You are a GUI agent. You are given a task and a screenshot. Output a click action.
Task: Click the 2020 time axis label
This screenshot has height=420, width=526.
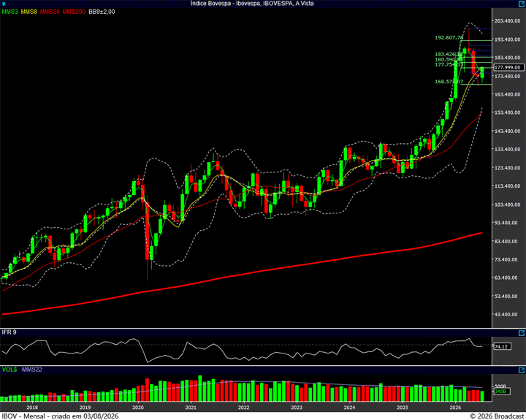click(x=138, y=408)
